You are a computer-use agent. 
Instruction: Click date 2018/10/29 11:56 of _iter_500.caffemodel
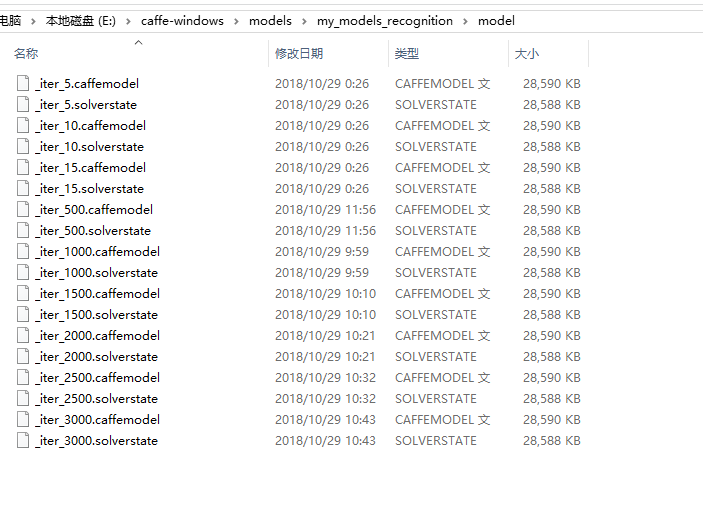point(325,210)
